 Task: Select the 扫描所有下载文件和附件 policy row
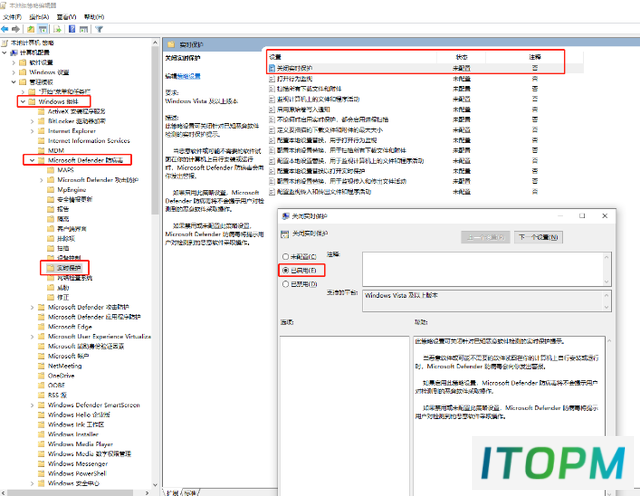[x=424, y=89]
